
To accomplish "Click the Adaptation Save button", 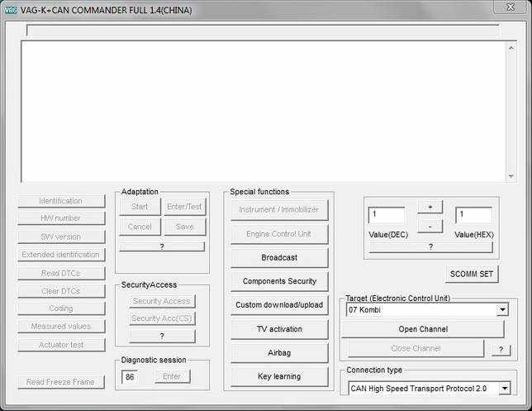I will pos(185,227).
